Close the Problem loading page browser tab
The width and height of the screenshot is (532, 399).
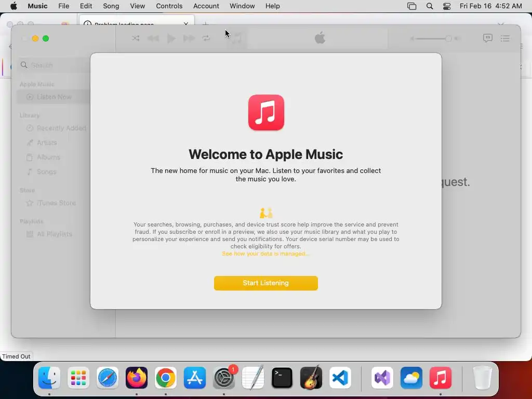pos(186,23)
